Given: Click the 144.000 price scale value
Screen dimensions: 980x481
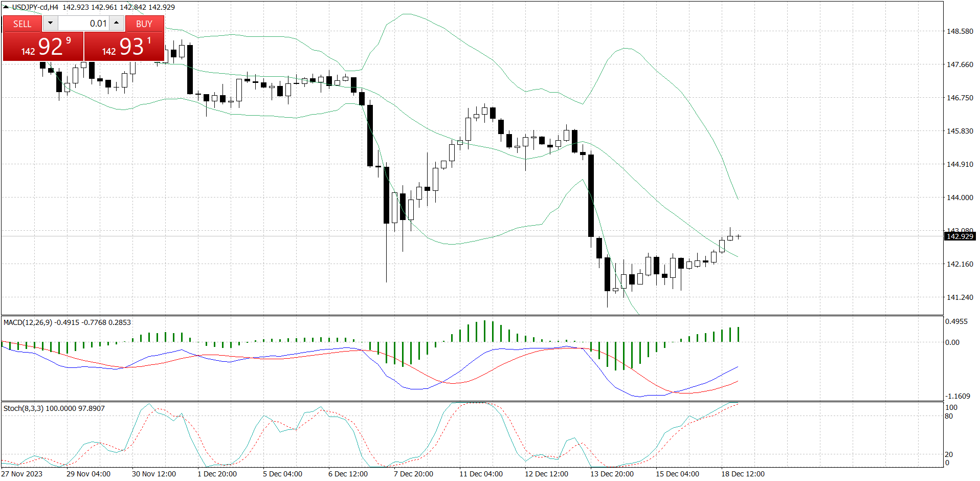Looking at the screenshot, I should pos(960,198).
